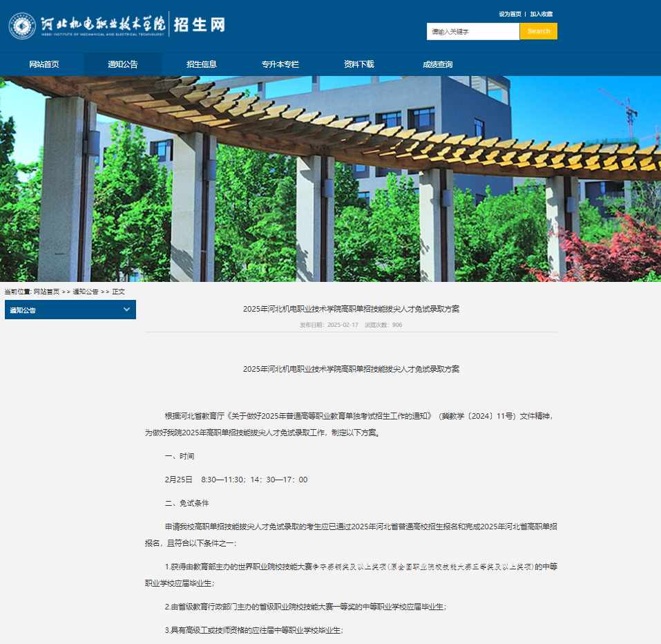Open the 网站首页 navigation menu
Viewport: 661px width, 644px height.
pos(44,64)
